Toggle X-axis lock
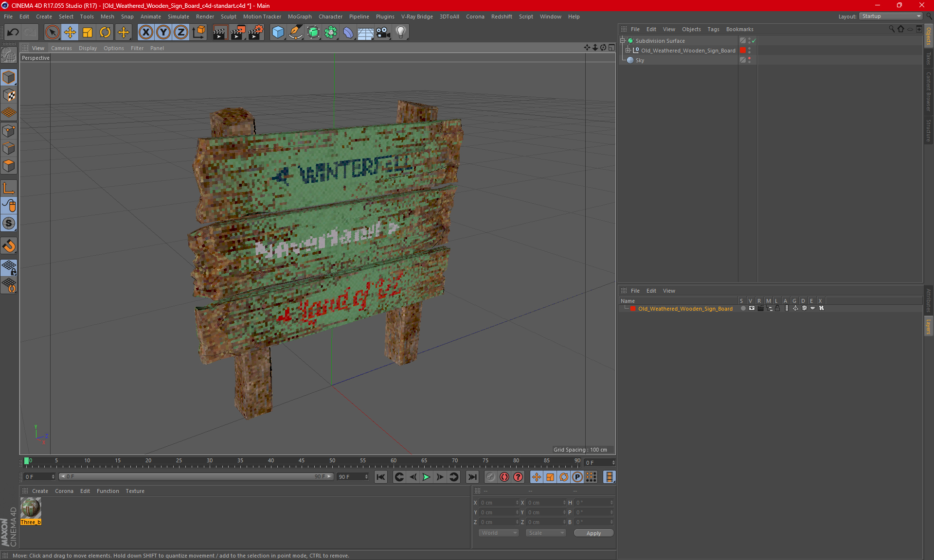Image resolution: width=934 pixels, height=560 pixels. (145, 33)
